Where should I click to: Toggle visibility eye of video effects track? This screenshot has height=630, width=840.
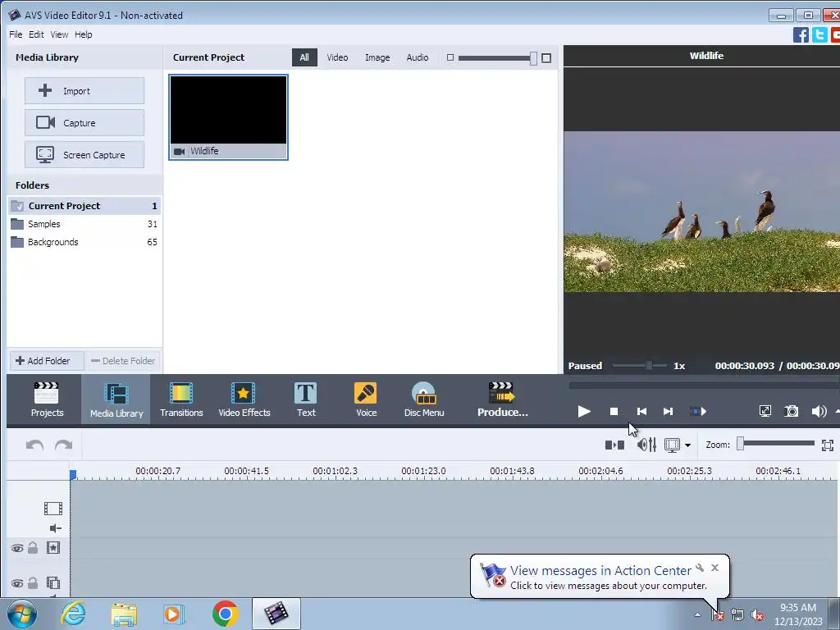[17, 548]
